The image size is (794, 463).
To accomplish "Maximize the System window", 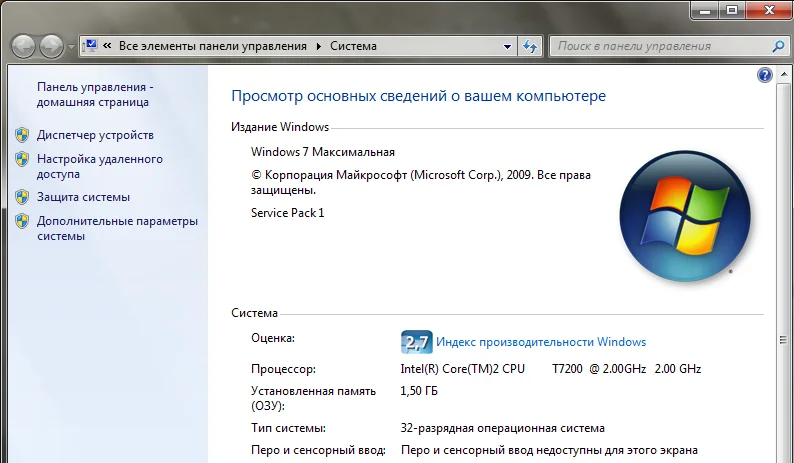I will [x=732, y=10].
